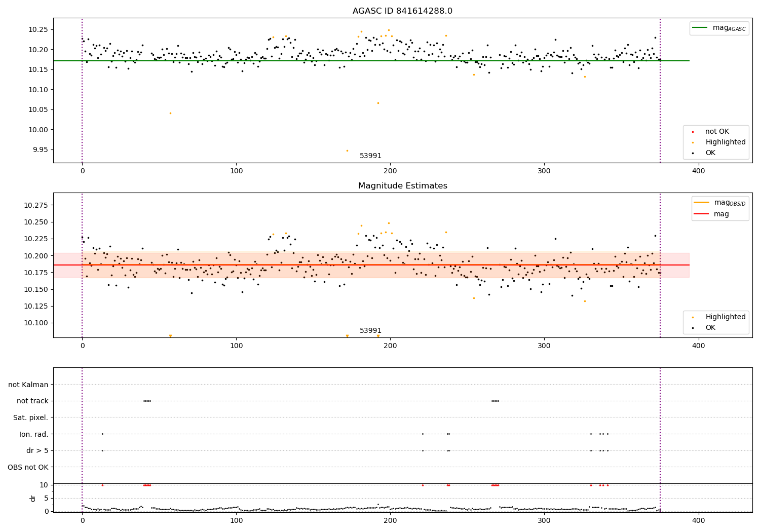Select the 'Ion. rad.' row label
The height and width of the screenshot is (532, 760).
34,434
